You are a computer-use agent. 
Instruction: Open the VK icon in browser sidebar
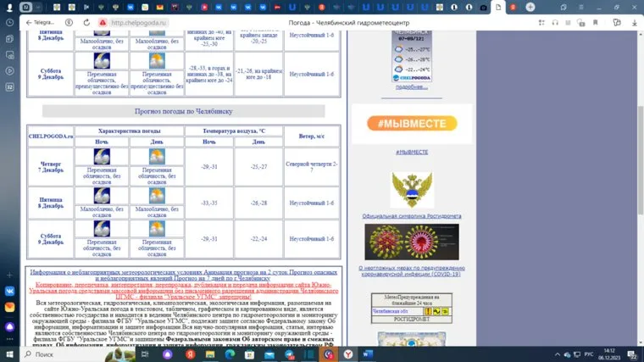click(x=10, y=290)
